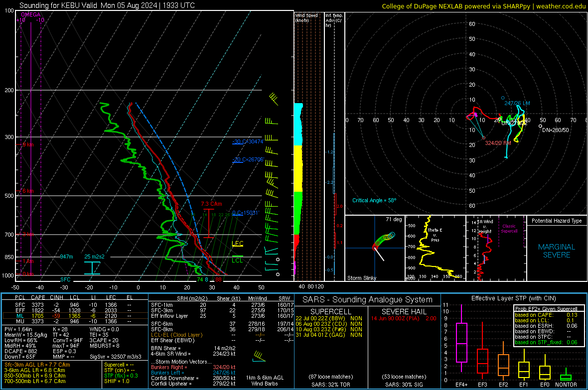Select the Effective Layer STP (with CIN) title
This screenshot has height=390, width=588.
pyautogui.click(x=514, y=298)
